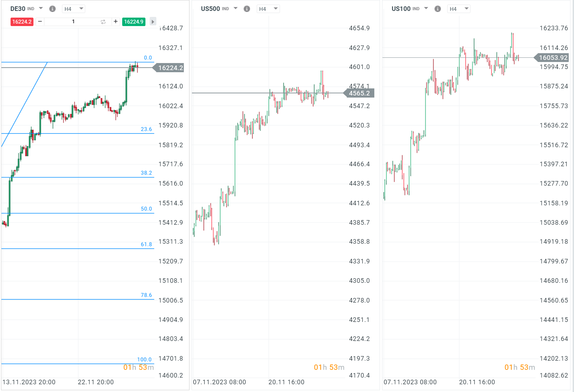Screen dimensions: 574x392
Task: Click the volume repeat icon in the DE30 order panel
Action: (102, 21)
